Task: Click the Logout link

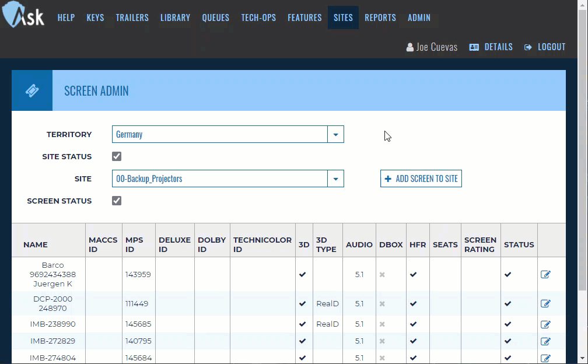Action: [x=545, y=47]
